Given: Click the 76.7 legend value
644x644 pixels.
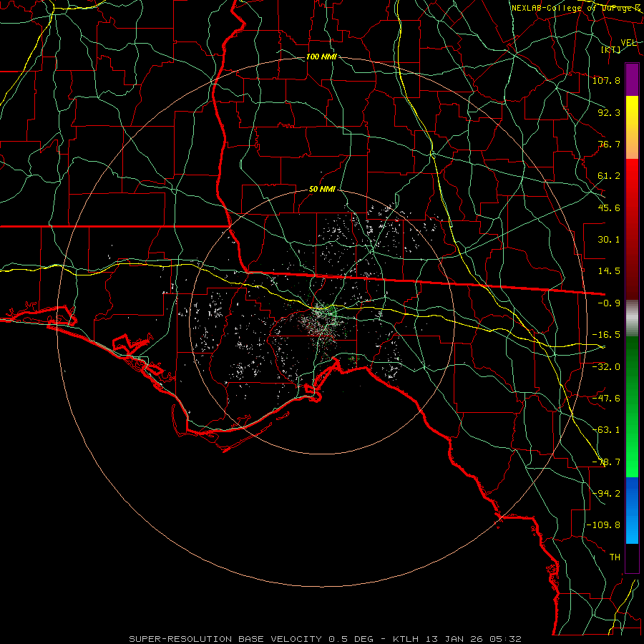Looking at the screenshot, I should (609, 144).
